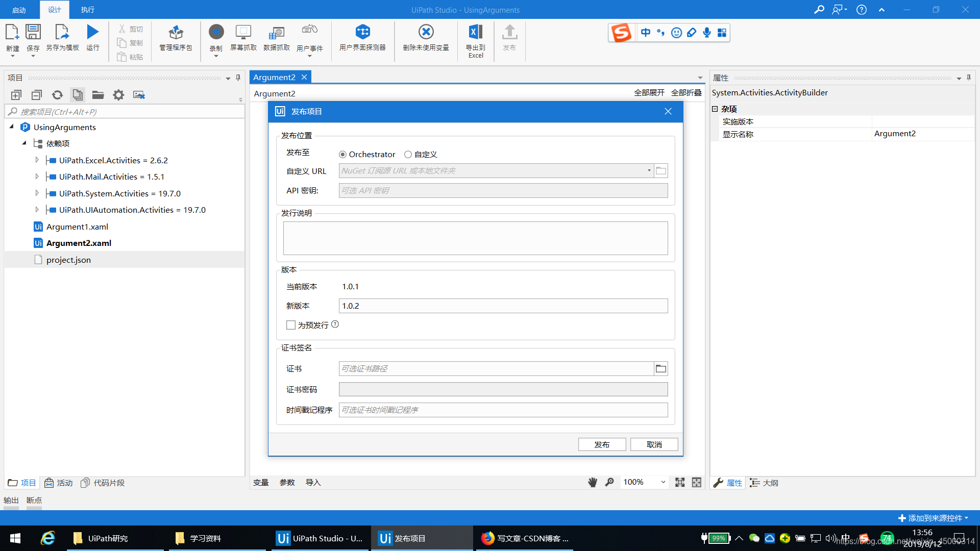Open the zoom 100% dropdown

click(x=663, y=482)
